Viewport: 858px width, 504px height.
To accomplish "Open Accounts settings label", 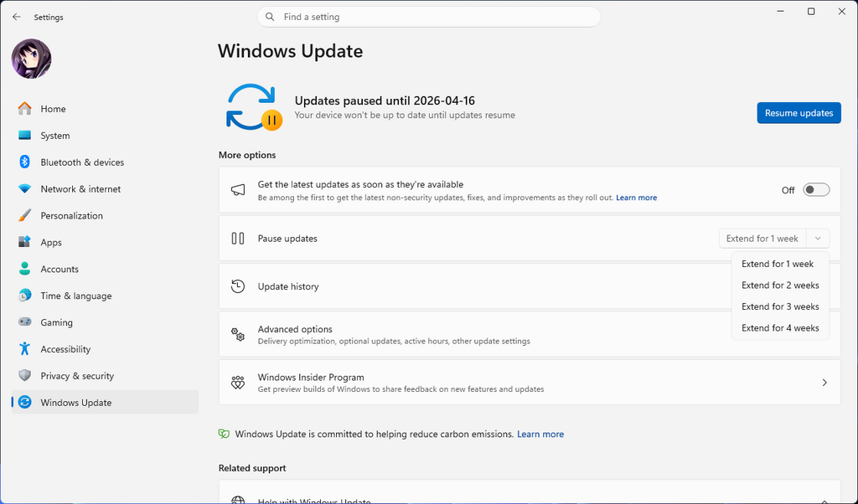I will coord(59,269).
